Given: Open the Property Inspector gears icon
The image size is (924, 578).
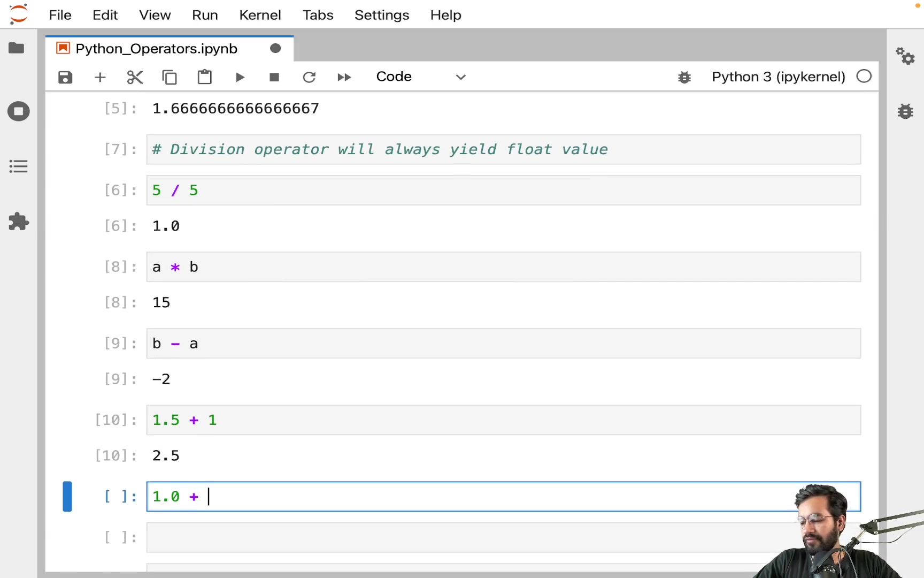Looking at the screenshot, I should coord(905,56).
